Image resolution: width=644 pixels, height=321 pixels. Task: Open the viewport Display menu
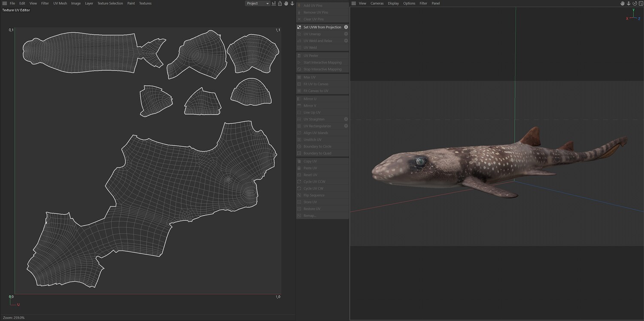point(393,3)
